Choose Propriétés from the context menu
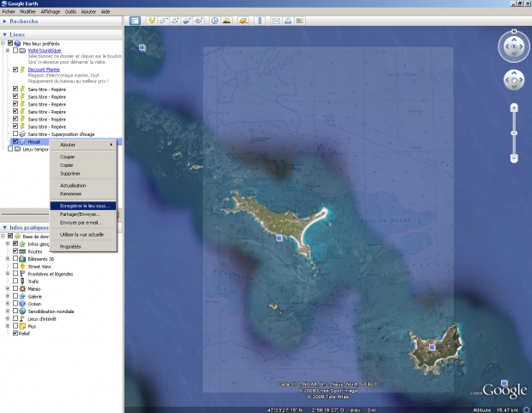532x413 pixels. click(83, 247)
